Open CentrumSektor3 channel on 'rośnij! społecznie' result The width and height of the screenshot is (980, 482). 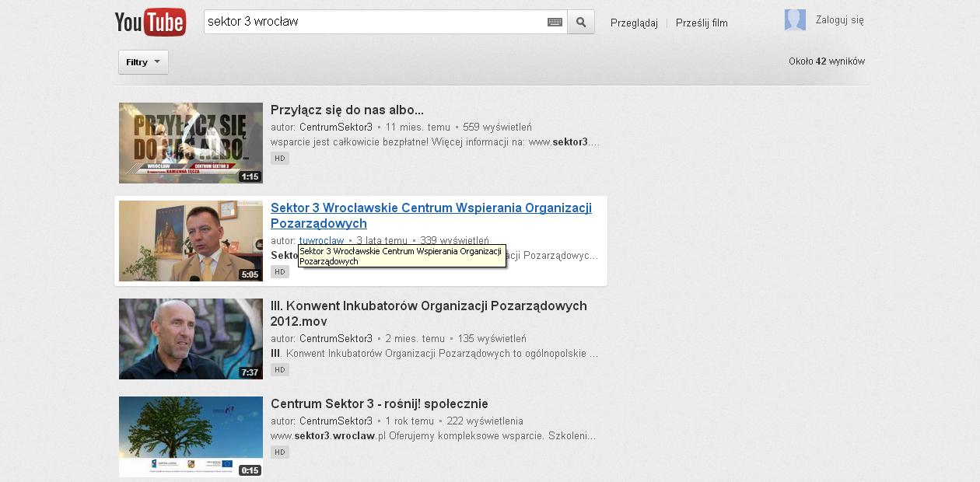point(336,421)
